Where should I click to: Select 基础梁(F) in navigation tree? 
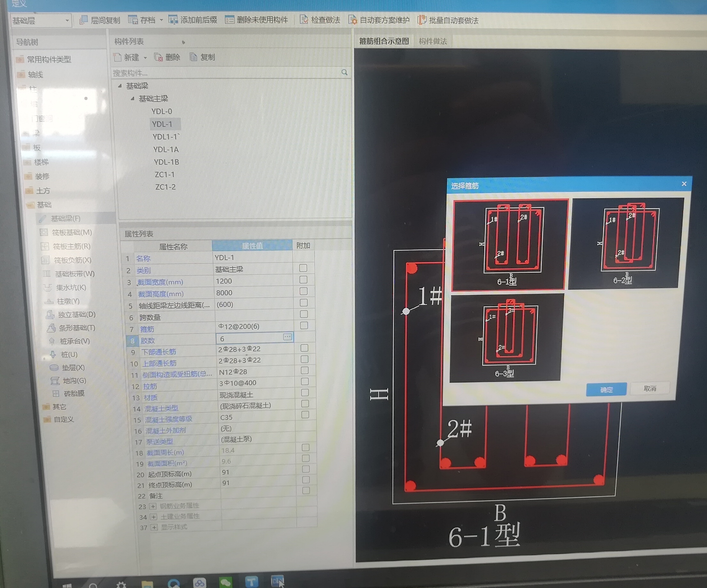(x=65, y=219)
